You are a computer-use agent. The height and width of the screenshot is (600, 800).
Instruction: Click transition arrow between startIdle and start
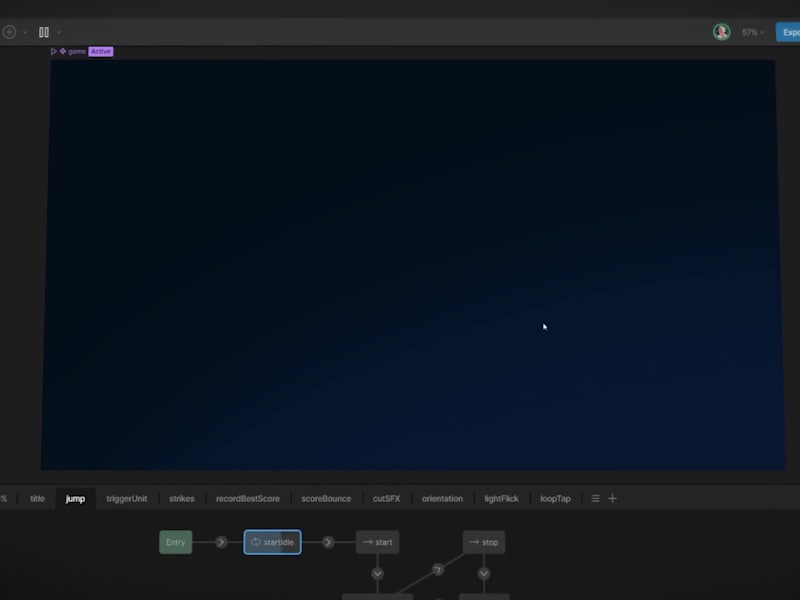[x=328, y=542]
